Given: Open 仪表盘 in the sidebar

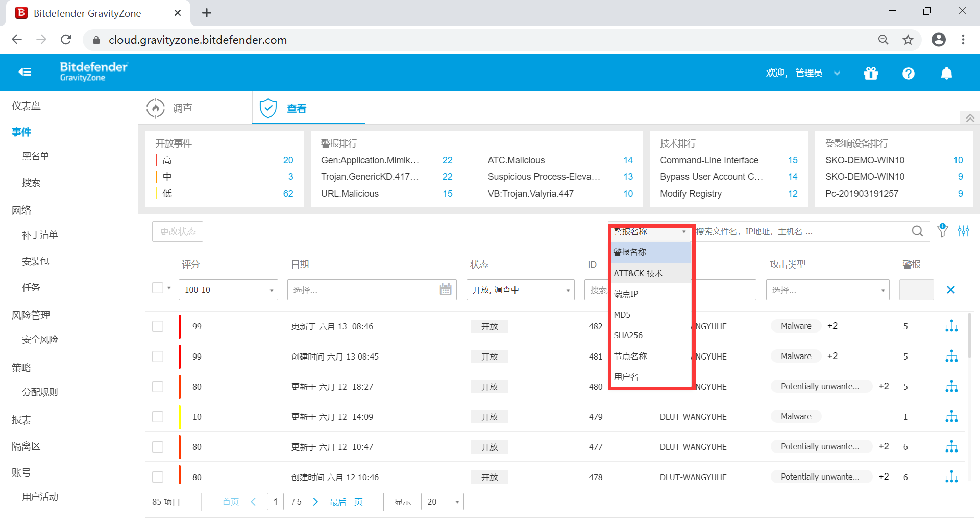Looking at the screenshot, I should pyautogui.click(x=27, y=106).
